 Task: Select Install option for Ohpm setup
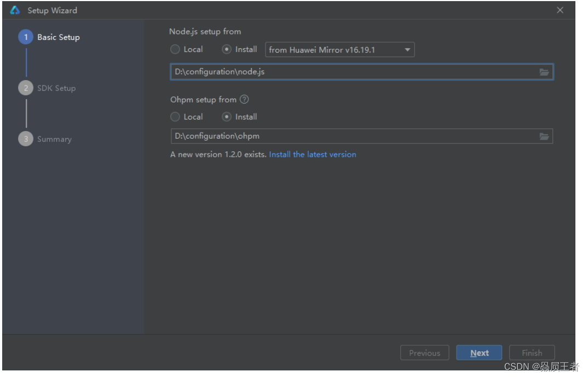(239, 117)
